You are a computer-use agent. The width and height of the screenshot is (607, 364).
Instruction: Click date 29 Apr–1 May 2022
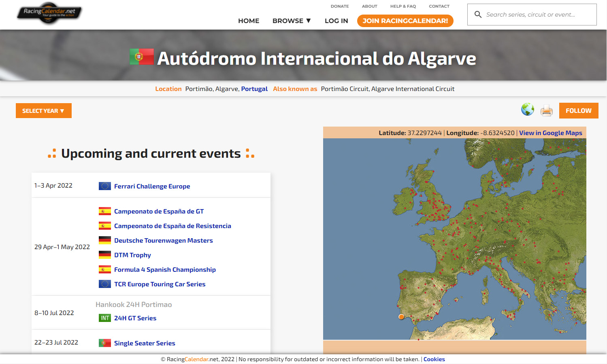[x=62, y=247]
